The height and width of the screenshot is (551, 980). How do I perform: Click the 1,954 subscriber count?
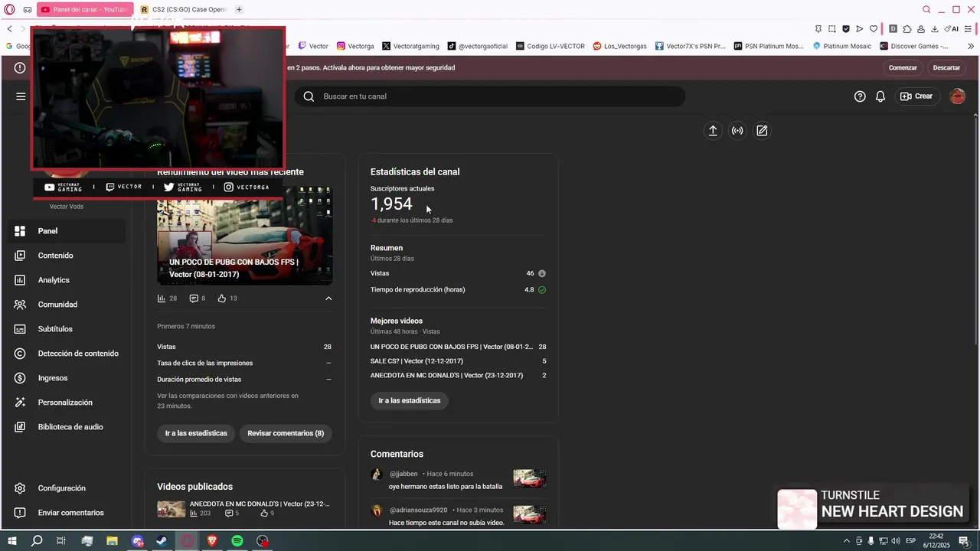[x=391, y=204]
